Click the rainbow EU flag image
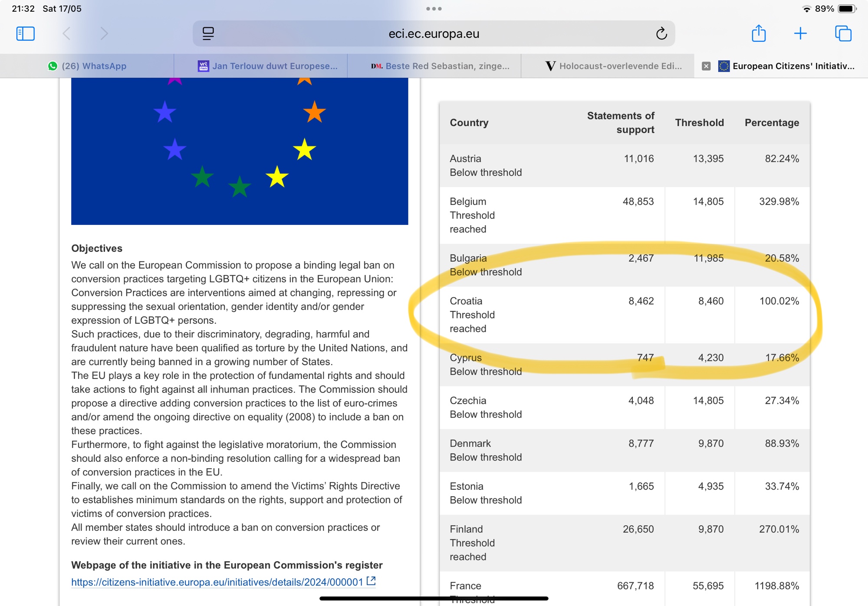The width and height of the screenshot is (868, 606). 240,151
